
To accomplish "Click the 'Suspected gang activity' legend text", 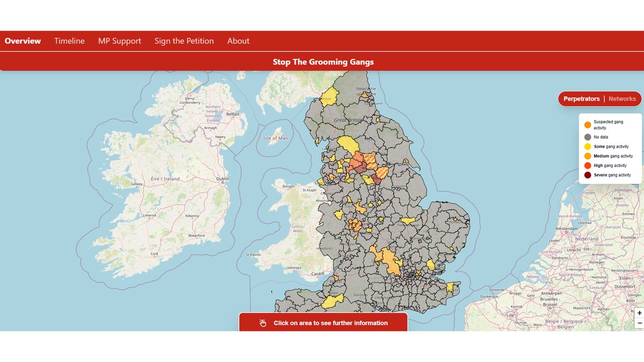I will pyautogui.click(x=609, y=125).
